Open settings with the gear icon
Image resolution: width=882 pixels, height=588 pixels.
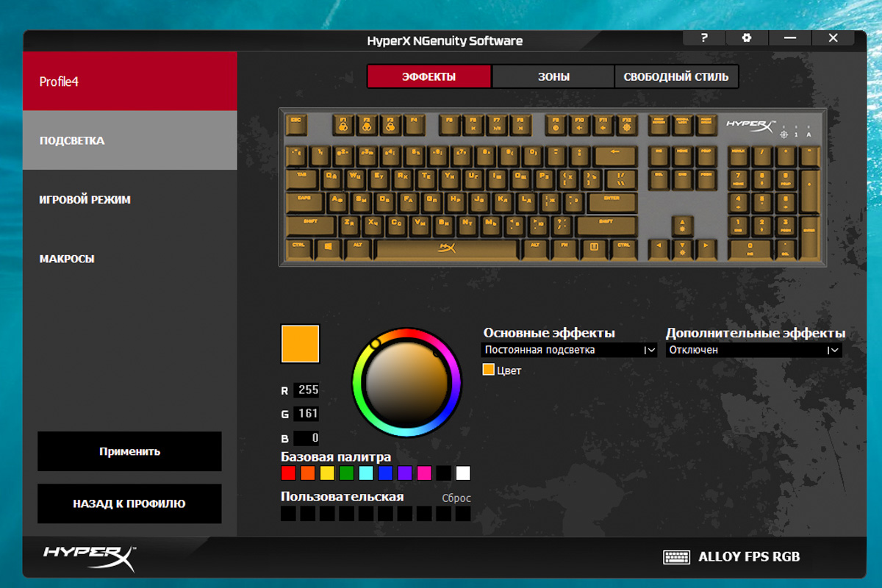[747, 38]
